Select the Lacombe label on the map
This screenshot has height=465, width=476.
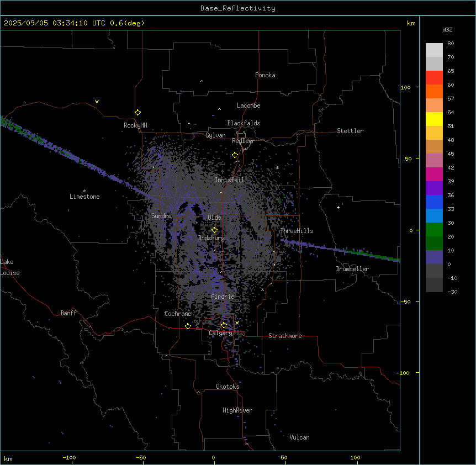(x=248, y=105)
